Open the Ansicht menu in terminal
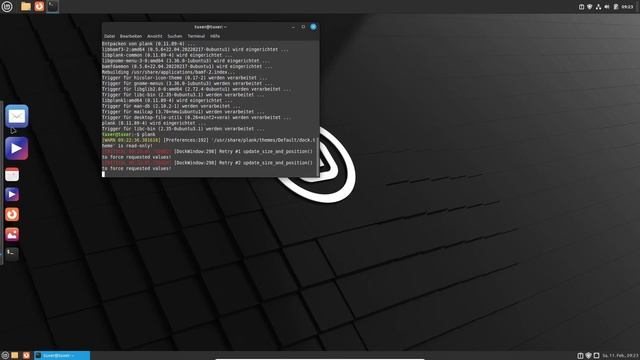This screenshot has height=360, width=640. click(154, 36)
